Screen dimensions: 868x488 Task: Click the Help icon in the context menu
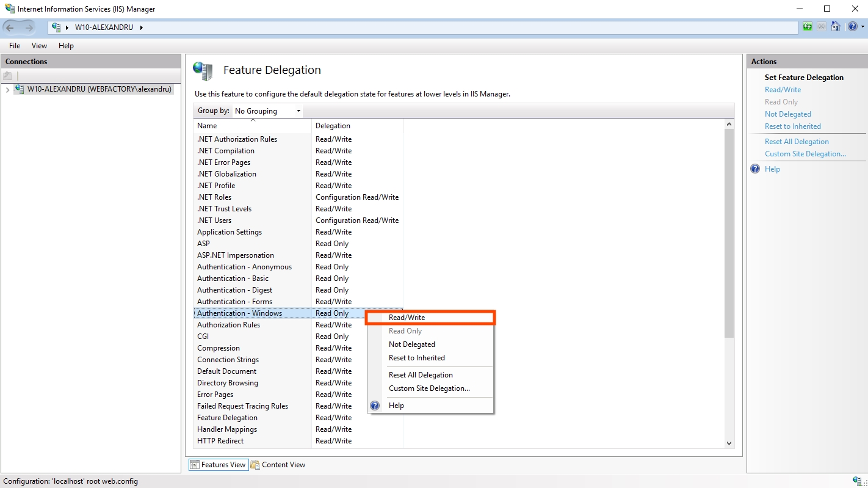(x=375, y=406)
